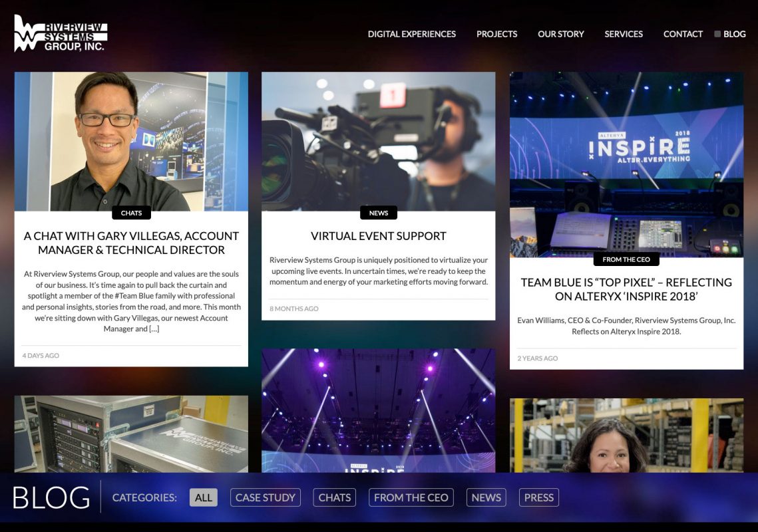
Task: Click the '8 Months Ago' timestamp
Action: click(x=294, y=309)
